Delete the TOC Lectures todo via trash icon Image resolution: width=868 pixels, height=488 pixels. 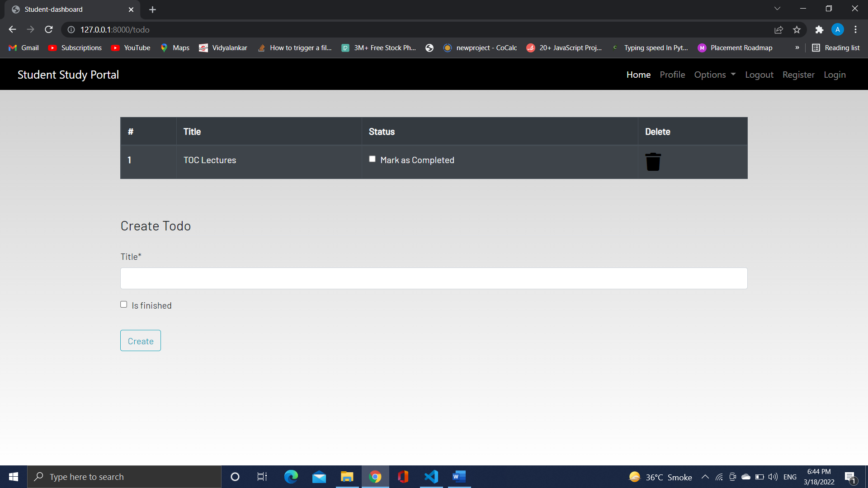point(653,162)
